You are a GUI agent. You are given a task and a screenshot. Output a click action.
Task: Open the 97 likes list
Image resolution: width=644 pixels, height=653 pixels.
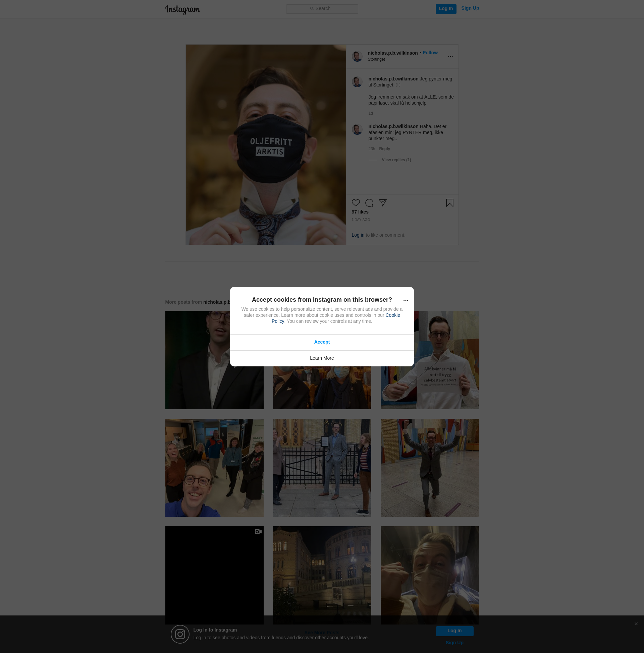tap(360, 212)
